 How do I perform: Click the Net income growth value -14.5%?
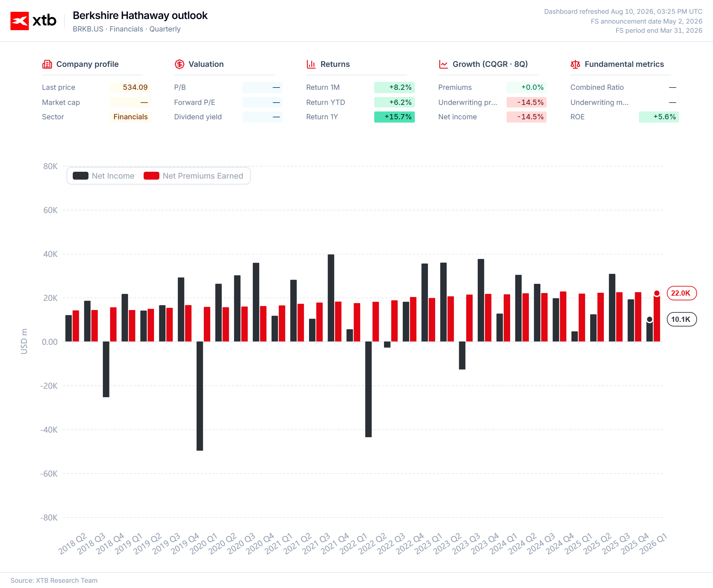click(x=527, y=117)
